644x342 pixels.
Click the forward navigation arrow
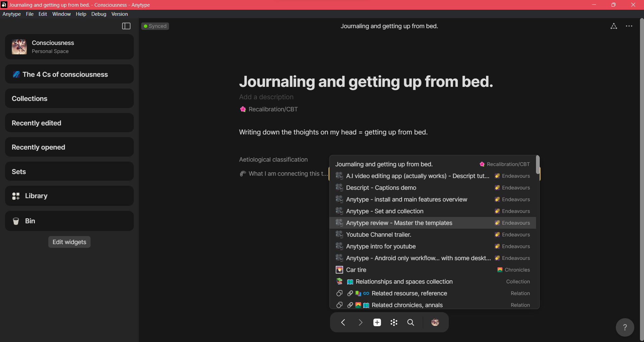coord(360,322)
